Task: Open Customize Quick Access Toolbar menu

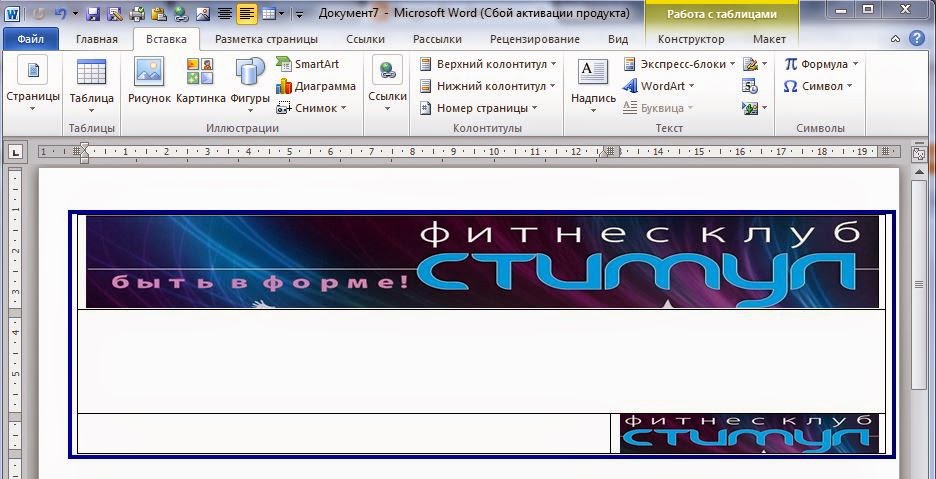Action: [x=299, y=13]
